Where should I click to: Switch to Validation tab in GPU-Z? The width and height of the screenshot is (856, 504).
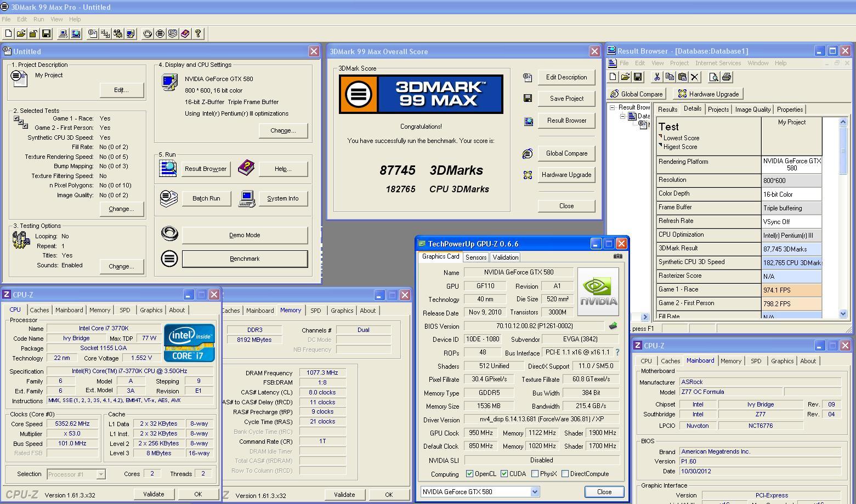[x=505, y=257]
